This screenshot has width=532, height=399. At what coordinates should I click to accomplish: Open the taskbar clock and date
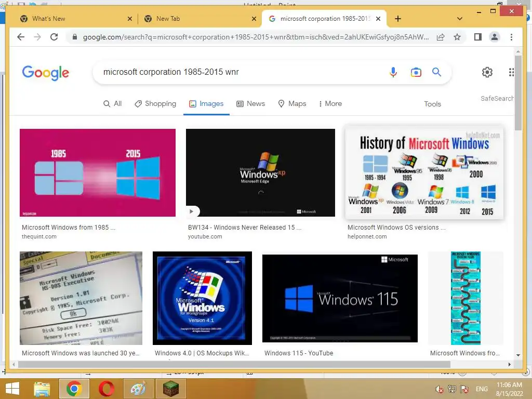(509, 389)
